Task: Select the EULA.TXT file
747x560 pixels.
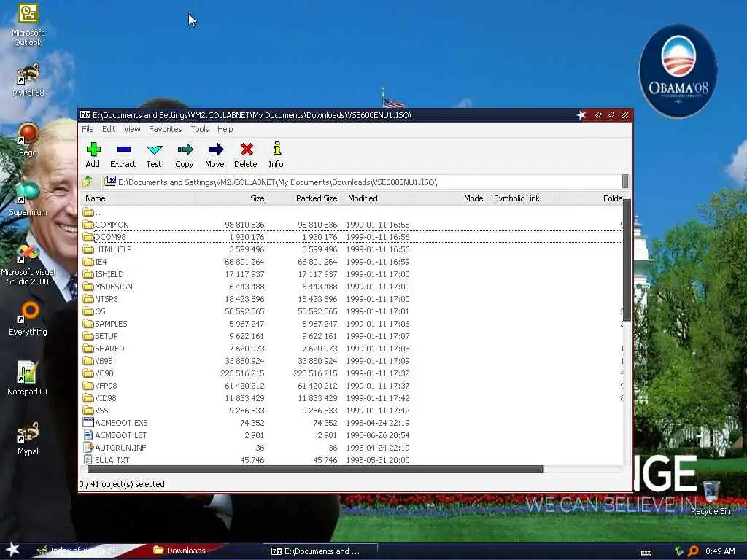Action: click(x=107, y=459)
